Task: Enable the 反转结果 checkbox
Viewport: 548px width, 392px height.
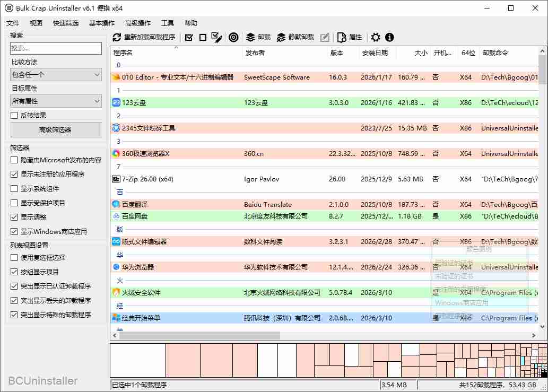Action: tap(14, 115)
